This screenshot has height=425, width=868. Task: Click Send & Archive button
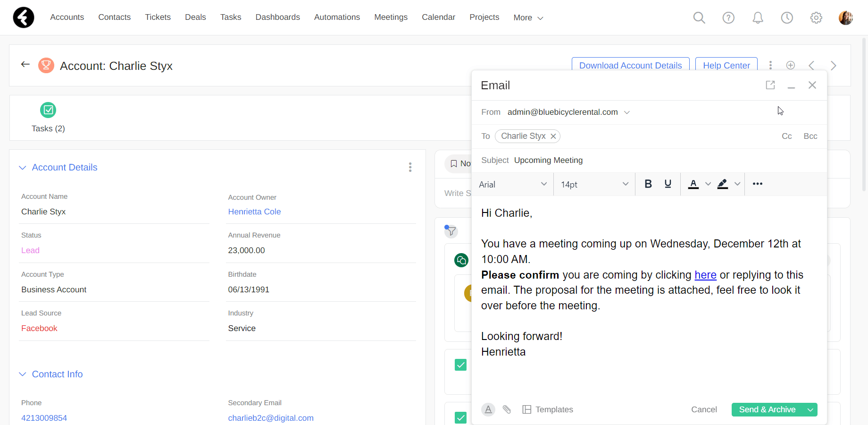(x=768, y=410)
